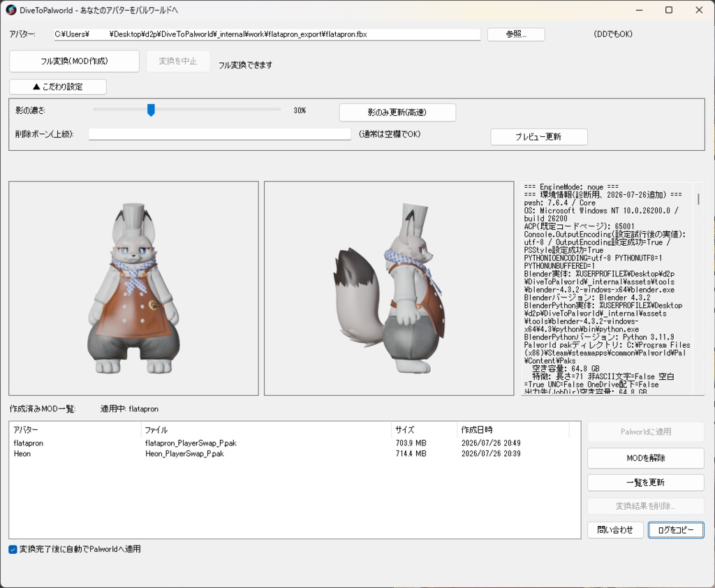715x588 pixels.
Task: Click プレビュー更新 button
Action: click(x=538, y=136)
